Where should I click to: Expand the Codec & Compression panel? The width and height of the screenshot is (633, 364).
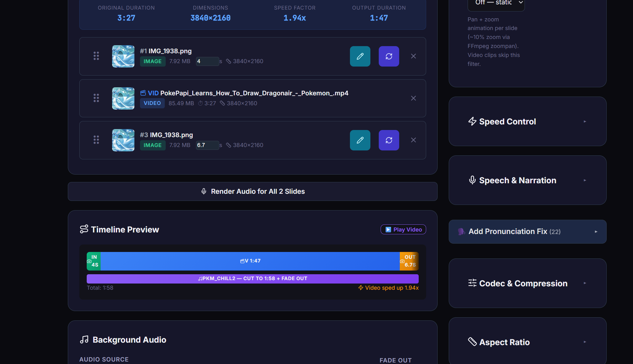point(527,283)
